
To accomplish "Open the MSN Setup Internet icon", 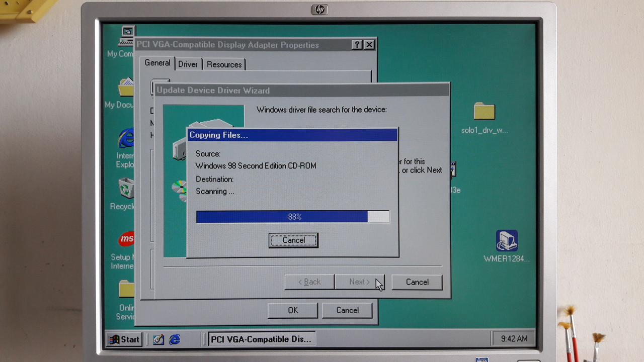I will [126, 239].
